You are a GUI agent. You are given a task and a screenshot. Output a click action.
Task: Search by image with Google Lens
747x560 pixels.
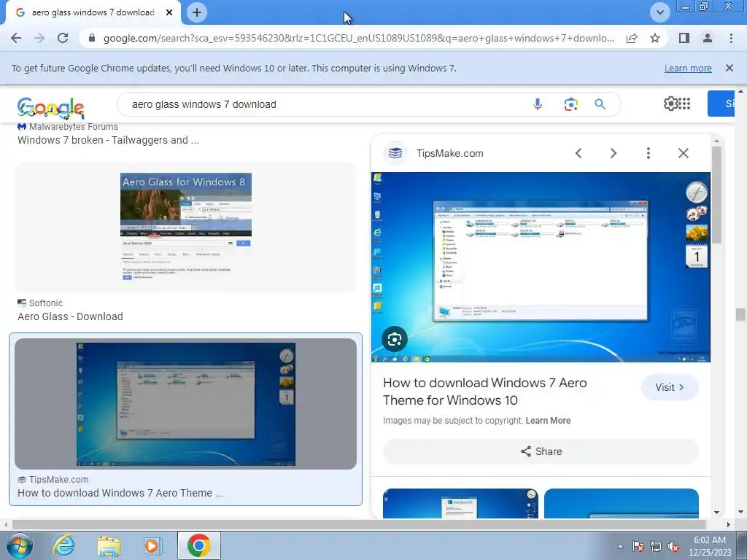(x=570, y=104)
